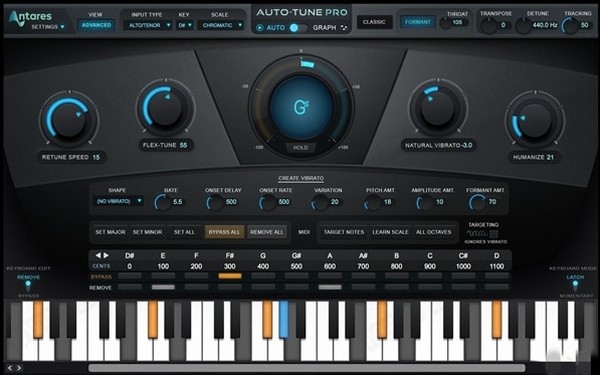This screenshot has height=375, width=600.
Task: Click the Natural Vibrato knob
Action: 437,108
